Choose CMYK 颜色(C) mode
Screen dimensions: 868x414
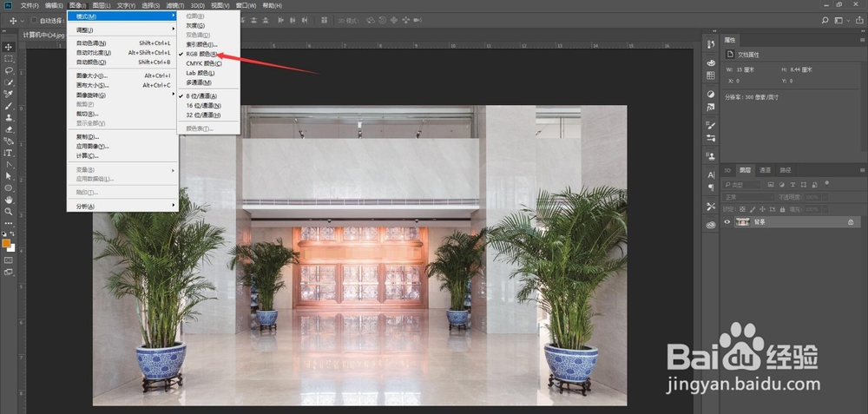[204, 63]
